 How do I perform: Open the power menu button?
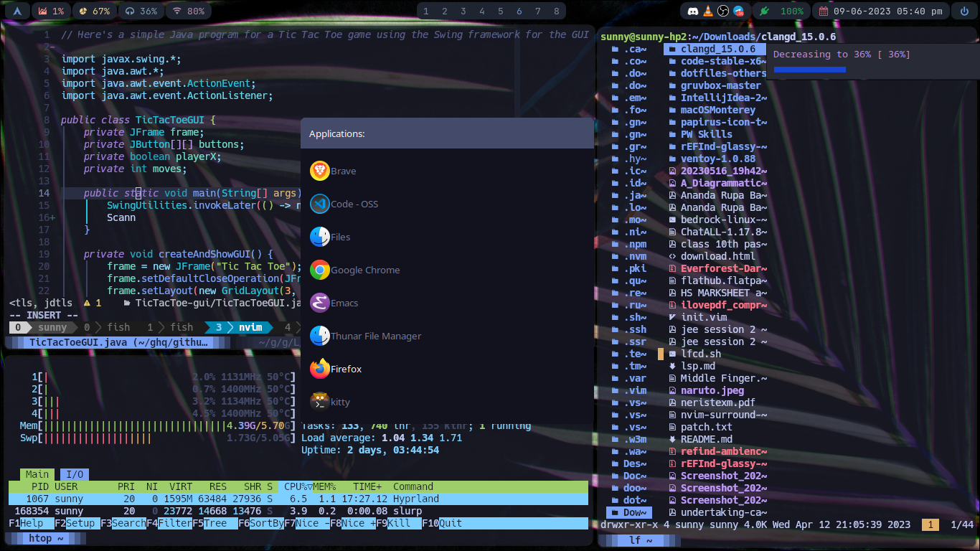963,11
